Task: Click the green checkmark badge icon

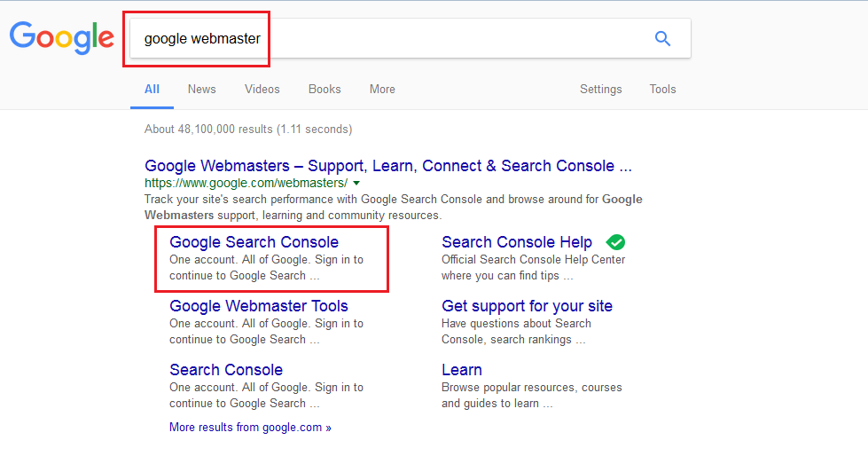Action: [x=616, y=241]
